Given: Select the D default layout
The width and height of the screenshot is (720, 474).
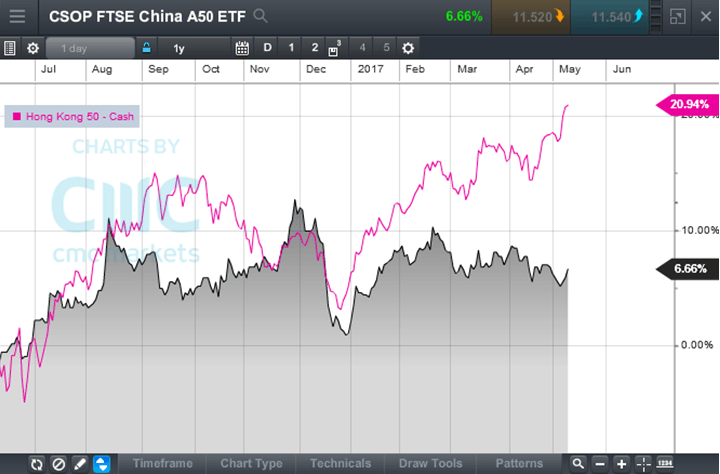Looking at the screenshot, I should [x=267, y=48].
